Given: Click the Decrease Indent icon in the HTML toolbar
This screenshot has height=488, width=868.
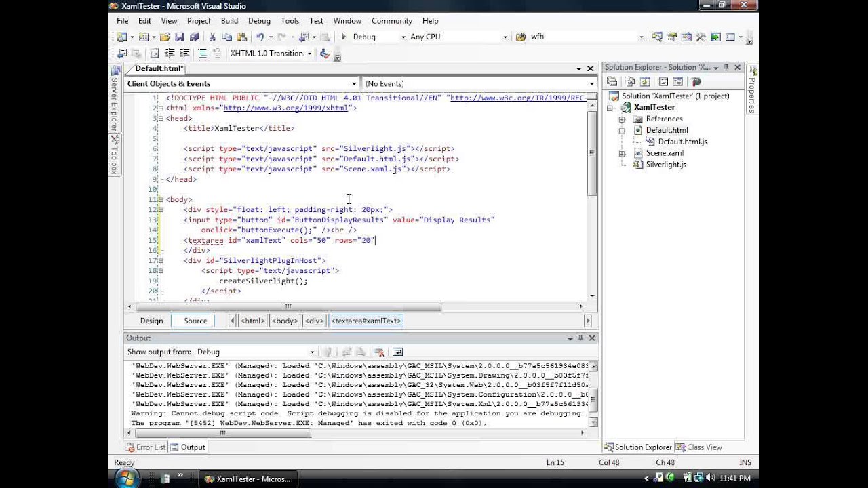Looking at the screenshot, I should pos(170,53).
